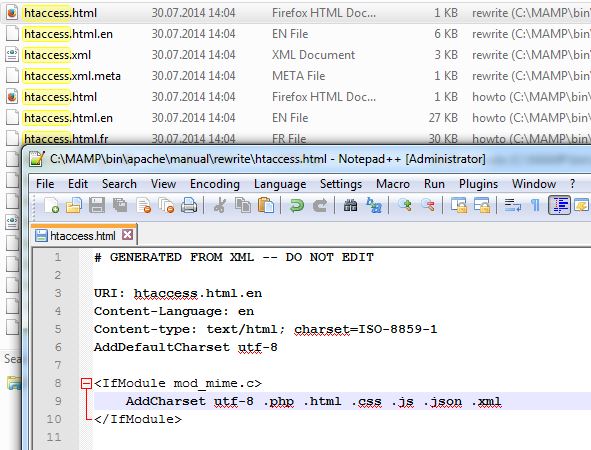Toggle the Word Wrap toolbar icon

(513, 205)
